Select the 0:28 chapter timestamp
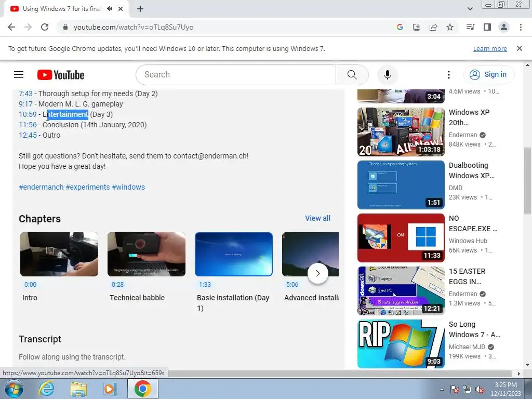The image size is (532, 399). [x=118, y=285]
